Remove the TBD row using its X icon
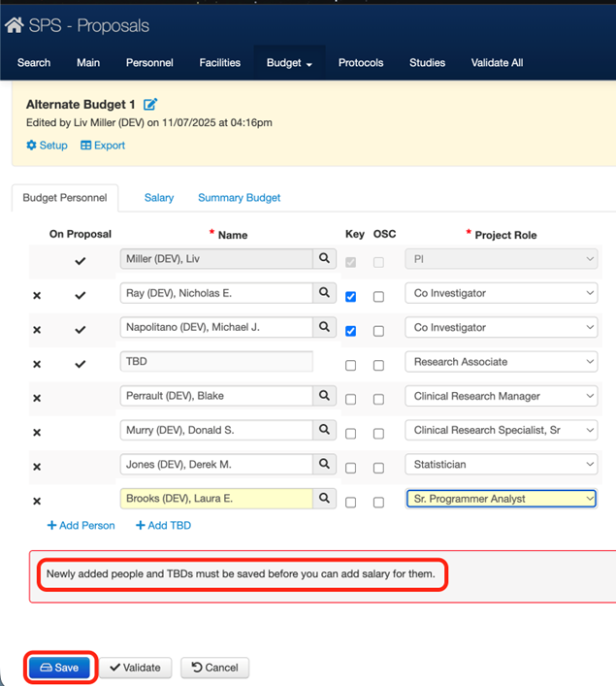This screenshot has height=686, width=616. 37,364
